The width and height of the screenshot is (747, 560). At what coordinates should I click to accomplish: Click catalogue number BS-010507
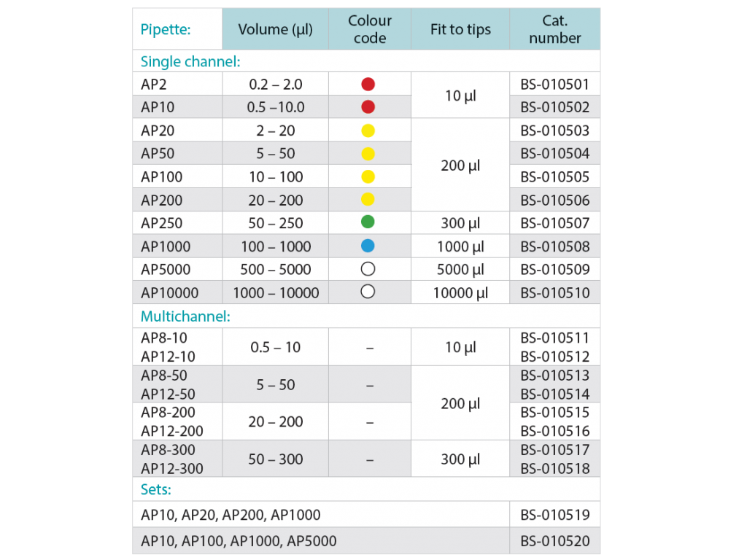click(x=554, y=223)
